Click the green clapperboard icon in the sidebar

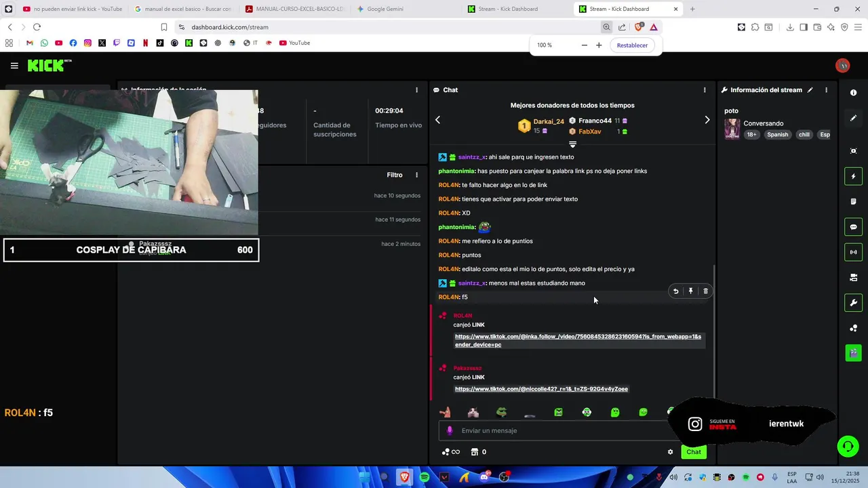pyautogui.click(x=853, y=353)
